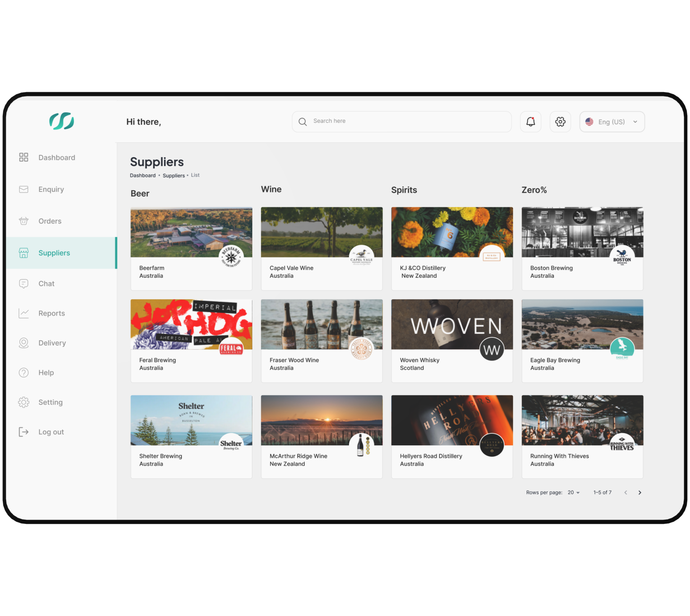Click the Hellyers Road dark logo badge
Screen dimensions: 690x616
tap(492, 445)
